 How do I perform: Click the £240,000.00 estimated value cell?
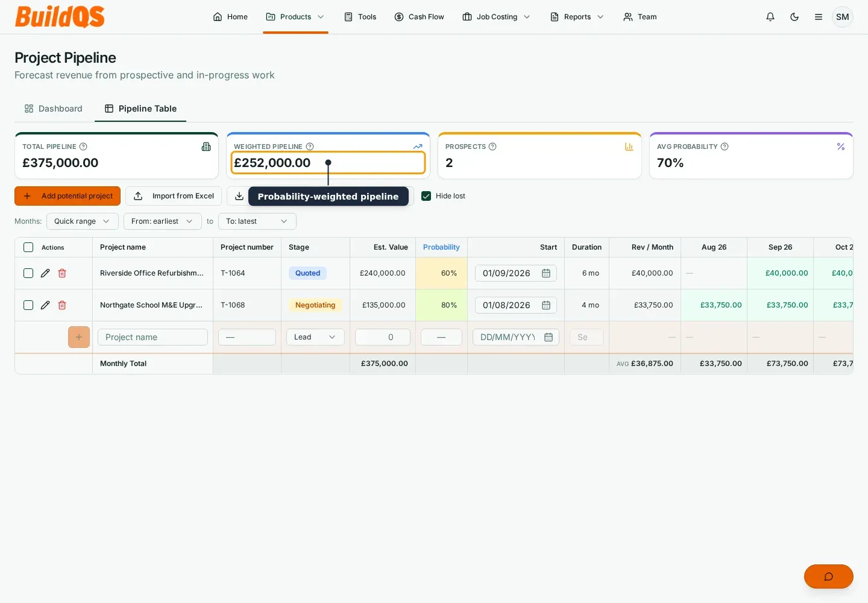(x=383, y=273)
